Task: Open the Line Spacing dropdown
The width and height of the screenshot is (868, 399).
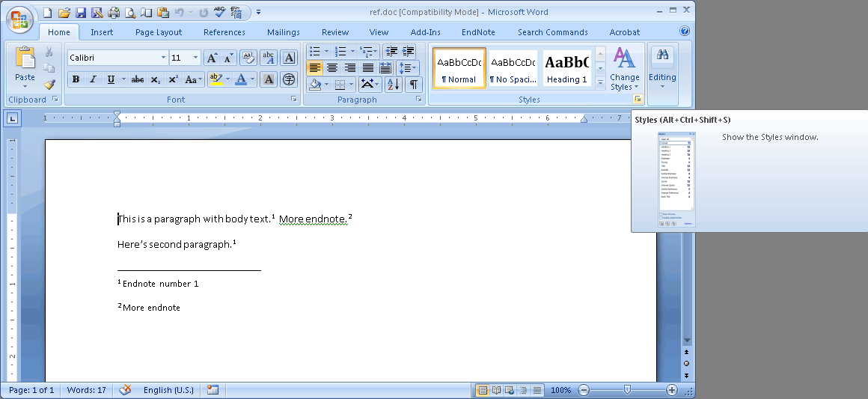Action: pos(407,68)
